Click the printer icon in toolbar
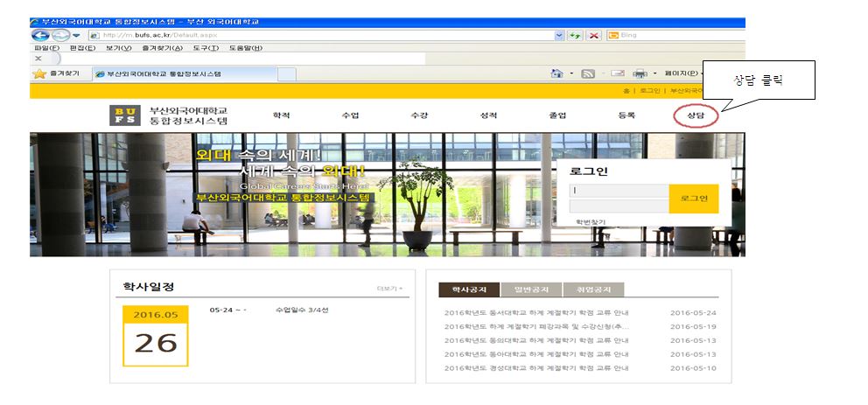The width and height of the screenshot is (868, 405). [x=640, y=73]
